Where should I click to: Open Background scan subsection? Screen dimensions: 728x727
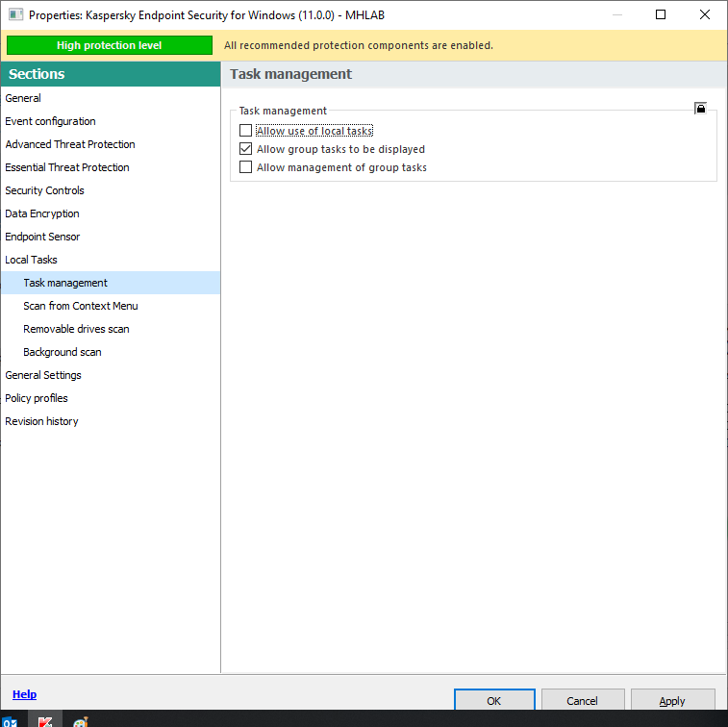(111, 352)
